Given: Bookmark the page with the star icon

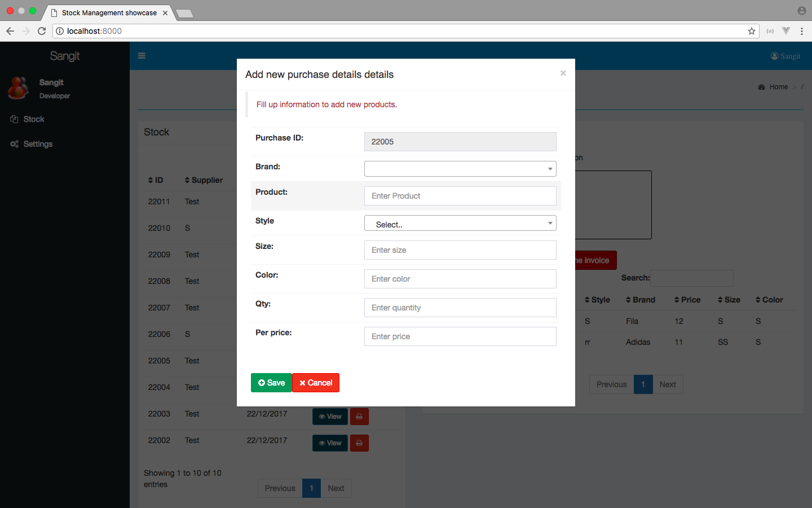Looking at the screenshot, I should 751,31.
